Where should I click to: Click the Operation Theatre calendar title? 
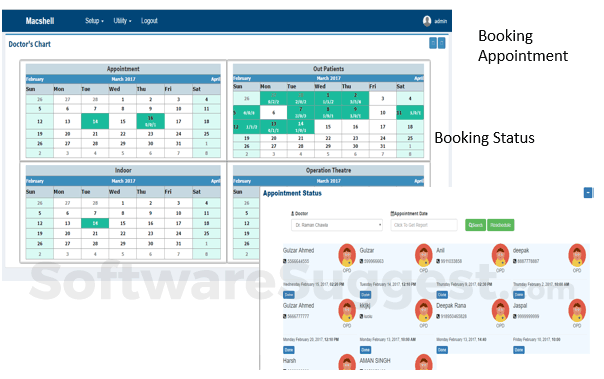pyautogui.click(x=329, y=170)
